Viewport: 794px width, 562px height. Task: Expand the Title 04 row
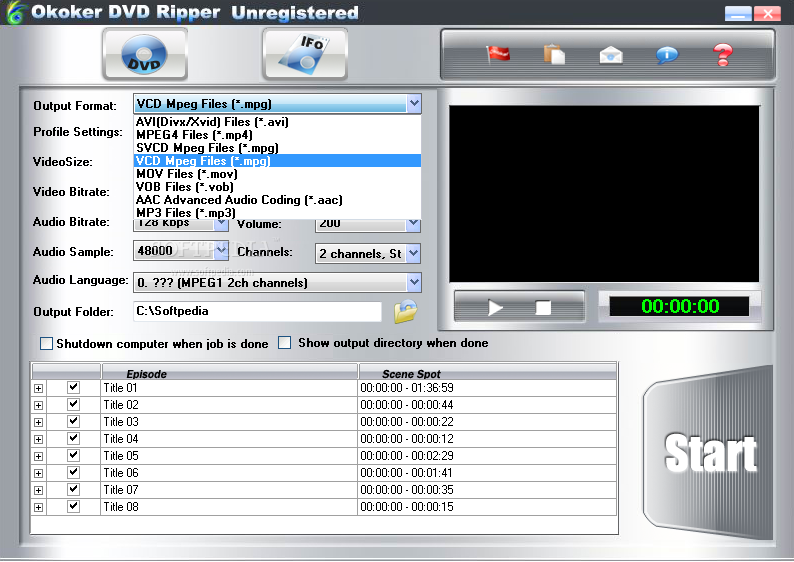[38, 439]
